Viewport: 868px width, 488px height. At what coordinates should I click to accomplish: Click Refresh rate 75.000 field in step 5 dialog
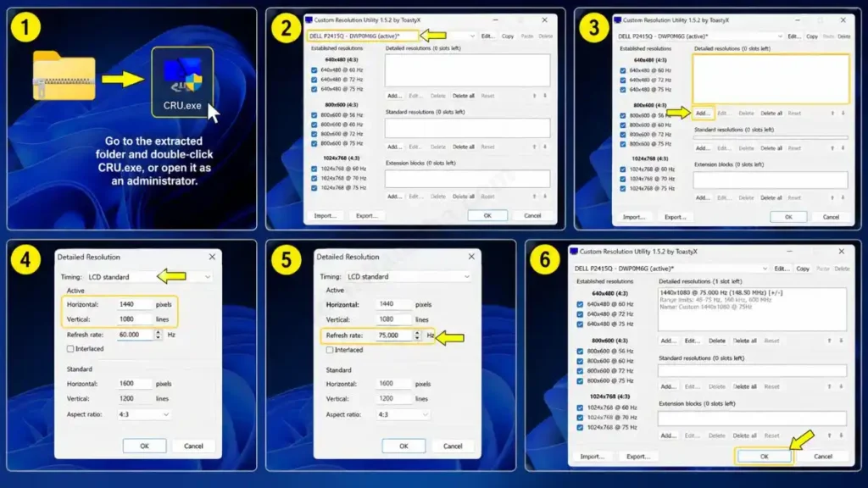(395, 335)
